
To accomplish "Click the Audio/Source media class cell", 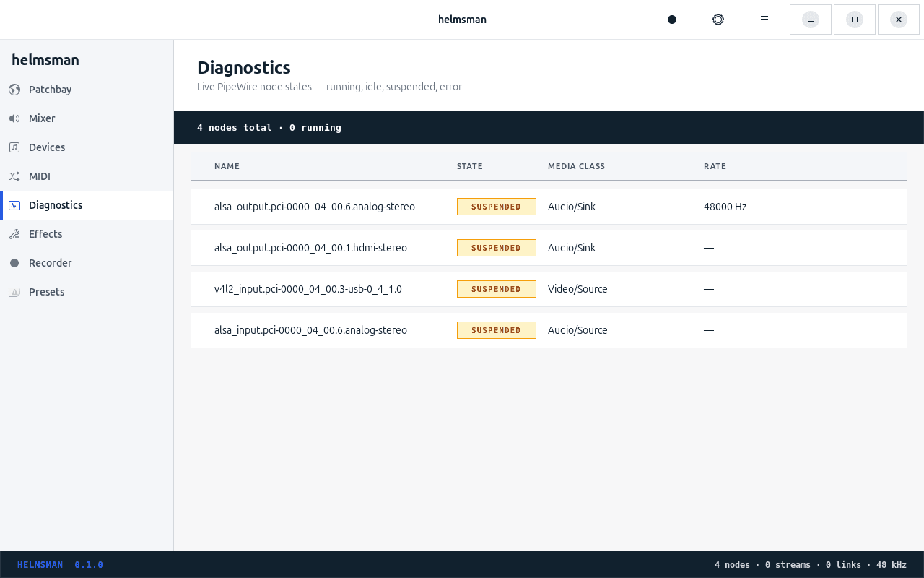I will click(x=577, y=330).
